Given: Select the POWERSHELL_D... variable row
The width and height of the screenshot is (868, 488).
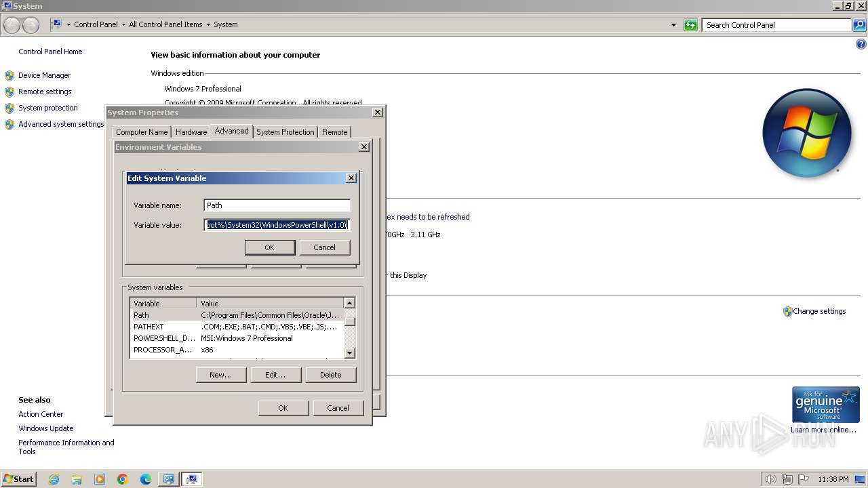Looking at the screenshot, I should (237, 338).
